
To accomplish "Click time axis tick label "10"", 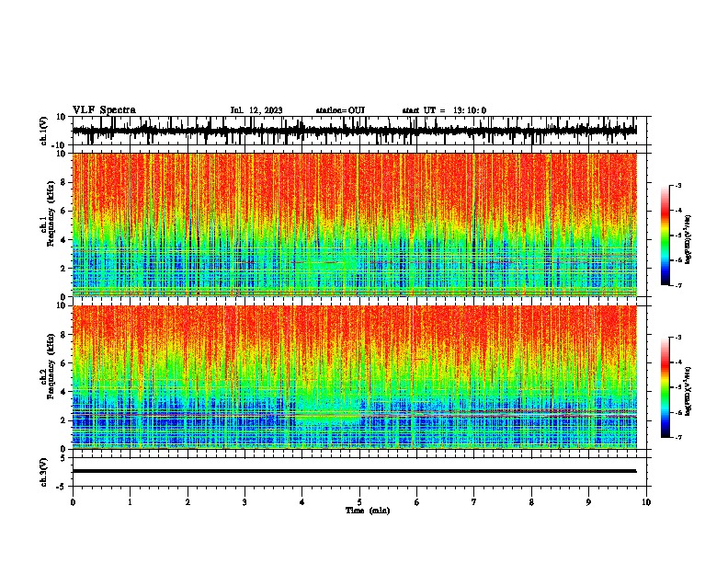I will coord(646,502).
